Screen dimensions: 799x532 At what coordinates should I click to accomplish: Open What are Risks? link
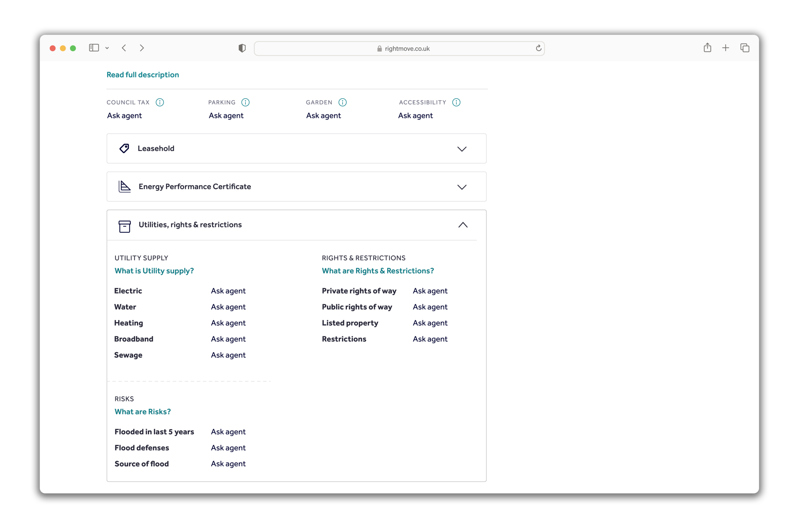tap(143, 412)
